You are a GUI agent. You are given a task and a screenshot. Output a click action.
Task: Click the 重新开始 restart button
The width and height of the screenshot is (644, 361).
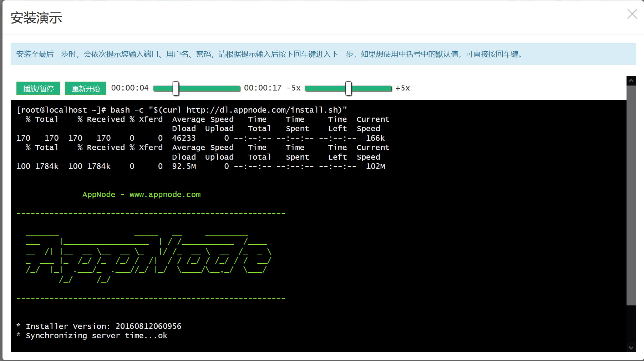tap(86, 88)
